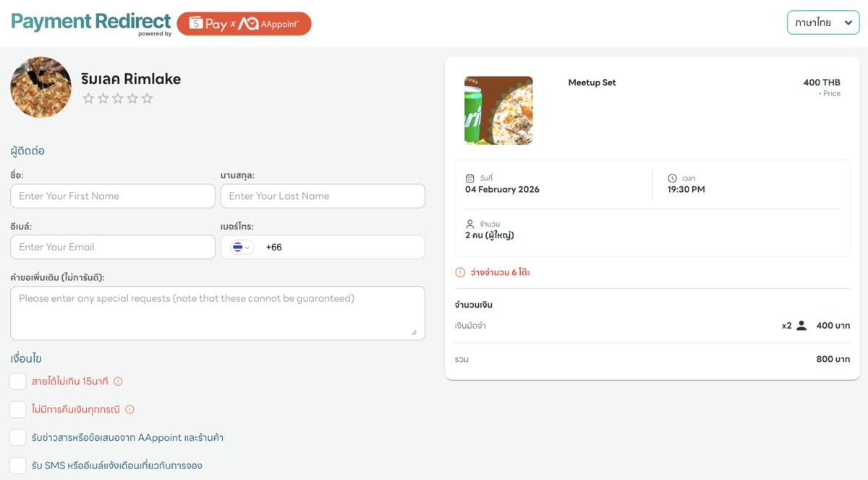Check the no-refund condition checkbox
The width and height of the screenshot is (868, 480).
(18, 410)
